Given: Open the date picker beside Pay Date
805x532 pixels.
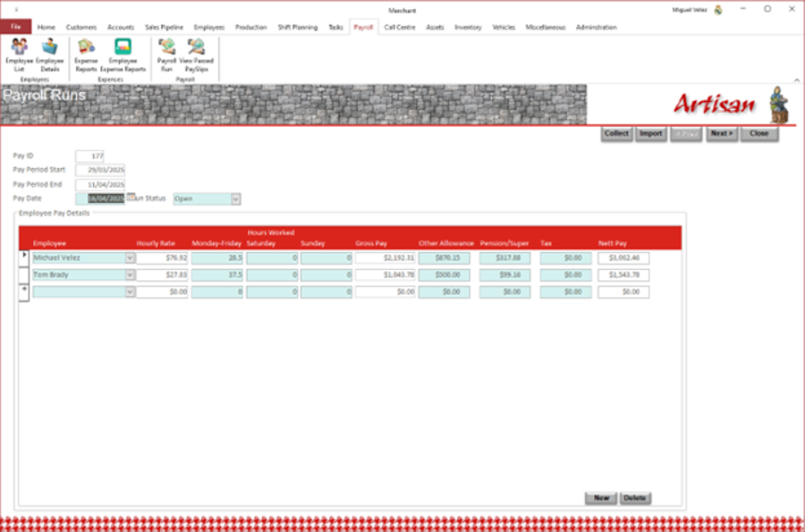Looking at the screenshot, I should point(131,198).
